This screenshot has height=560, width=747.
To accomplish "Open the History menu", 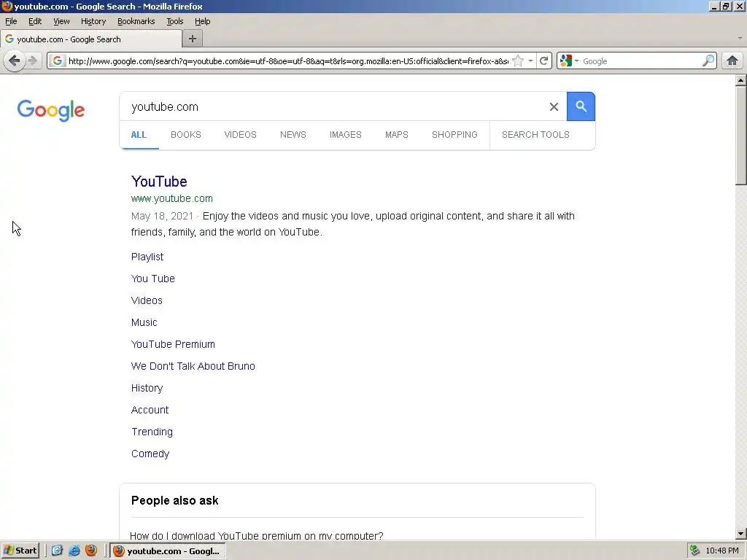I will click(93, 21).
